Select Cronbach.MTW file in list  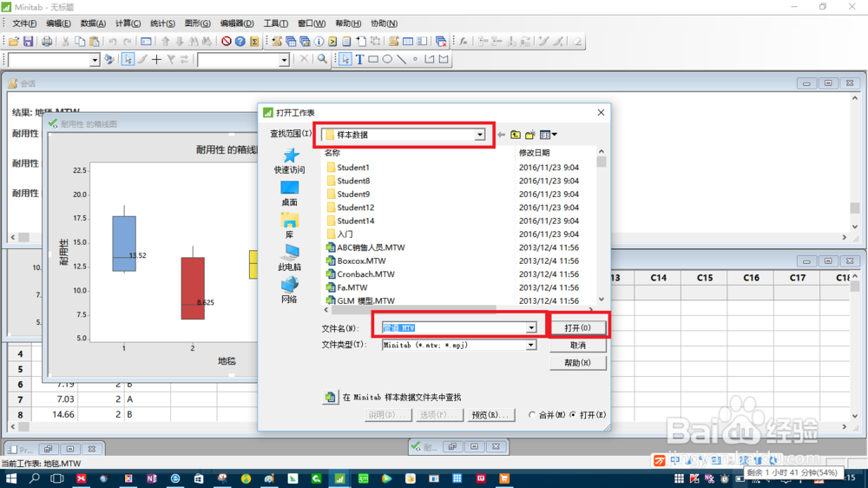pos(360,274)
